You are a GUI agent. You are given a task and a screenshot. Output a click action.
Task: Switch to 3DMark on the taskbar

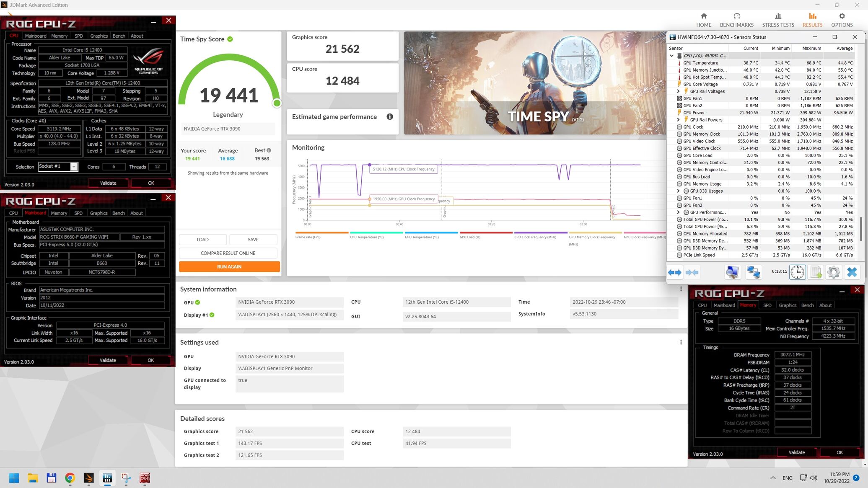[88, 478]
